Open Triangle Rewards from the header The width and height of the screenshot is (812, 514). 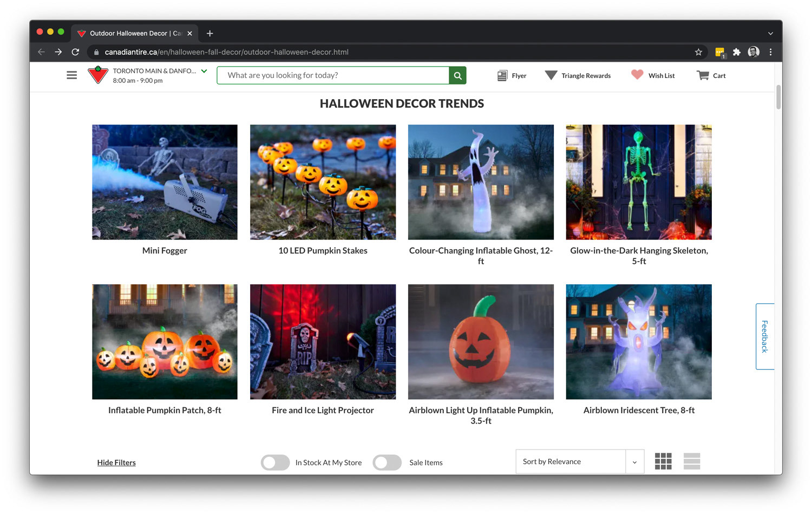pos(578,76)
